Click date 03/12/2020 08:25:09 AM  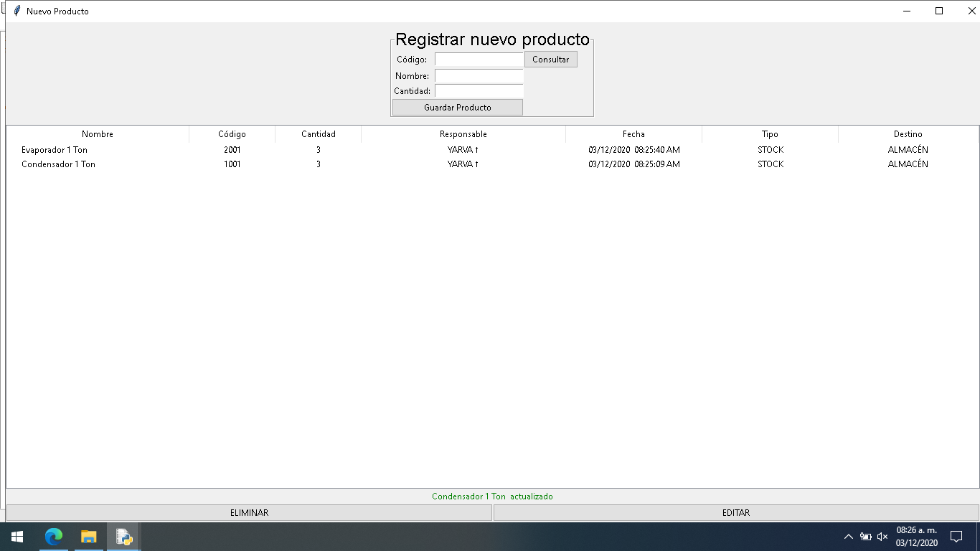click(634, 164)
